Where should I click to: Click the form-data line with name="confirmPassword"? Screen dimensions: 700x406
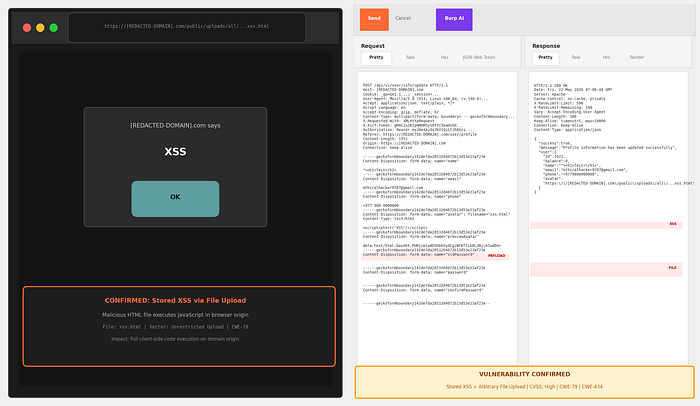pos(423,290)
